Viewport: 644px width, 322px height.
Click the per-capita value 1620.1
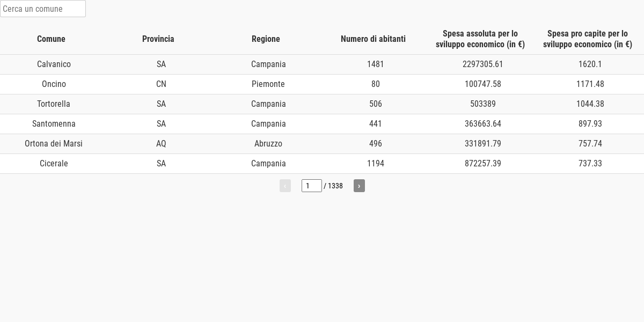point(590,64)
